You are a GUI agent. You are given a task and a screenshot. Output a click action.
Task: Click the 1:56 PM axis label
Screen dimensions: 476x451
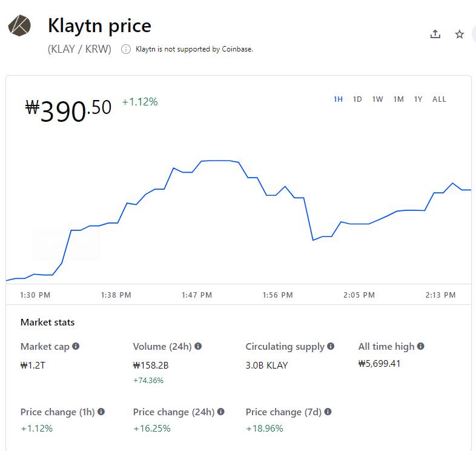click(x=278, y=295)
